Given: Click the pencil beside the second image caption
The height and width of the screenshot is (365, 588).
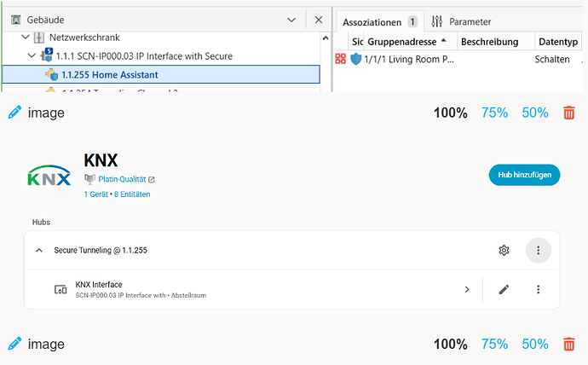Looking at the screenshot, I should tap(14, 344).
